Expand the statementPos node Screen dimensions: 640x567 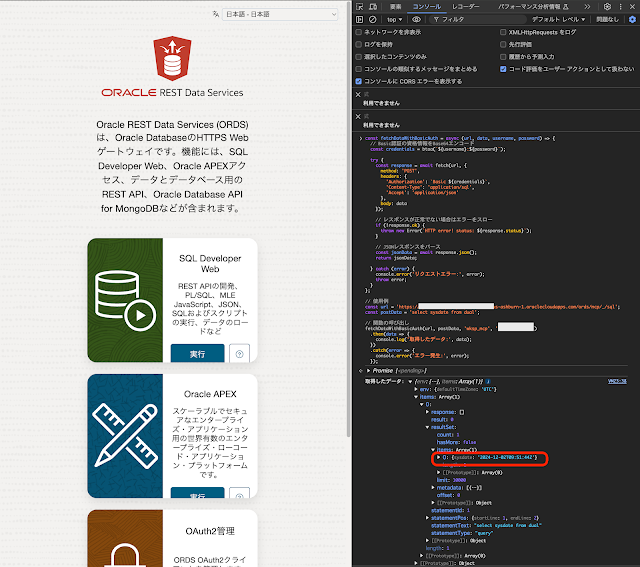(x=427, y=518)
